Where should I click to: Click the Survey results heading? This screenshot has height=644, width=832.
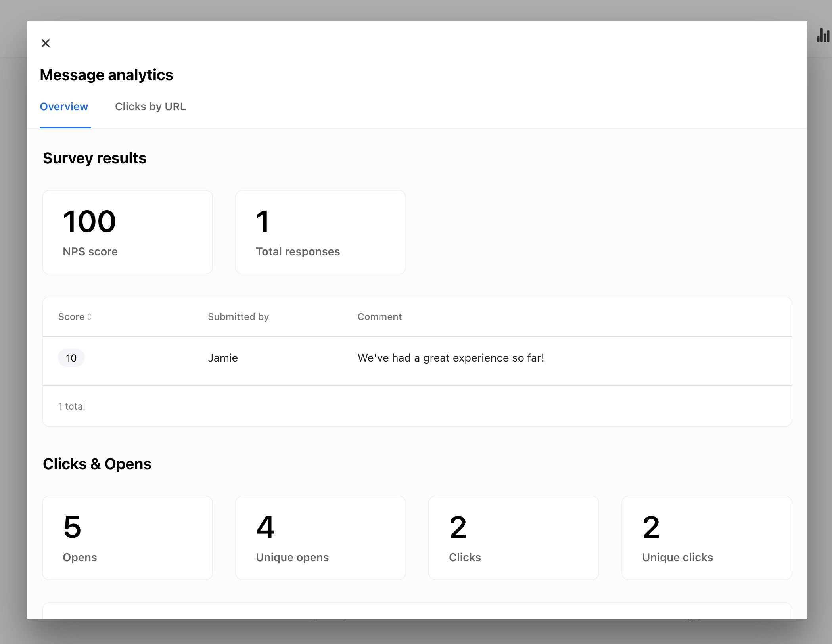(x=94, y=158)
